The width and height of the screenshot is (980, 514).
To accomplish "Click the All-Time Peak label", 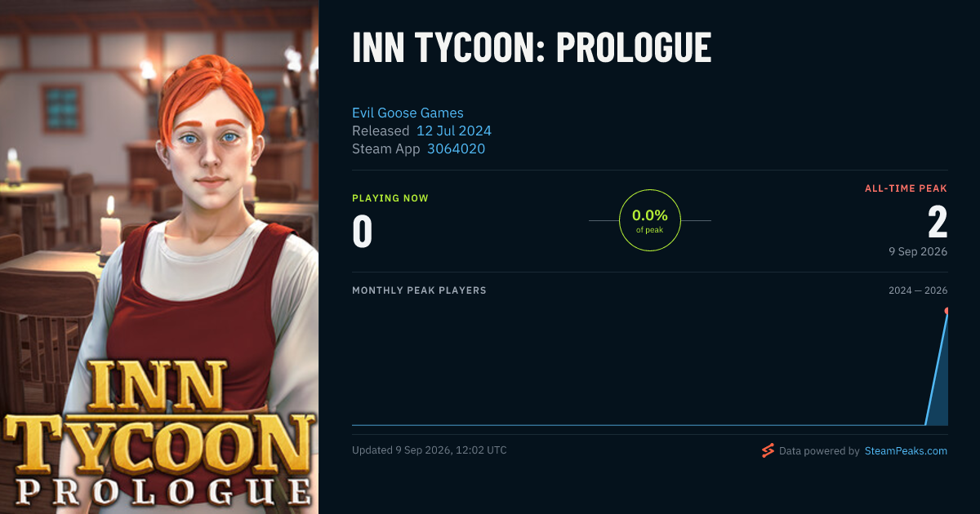I will pyautogui.click(x=906, y=188).
